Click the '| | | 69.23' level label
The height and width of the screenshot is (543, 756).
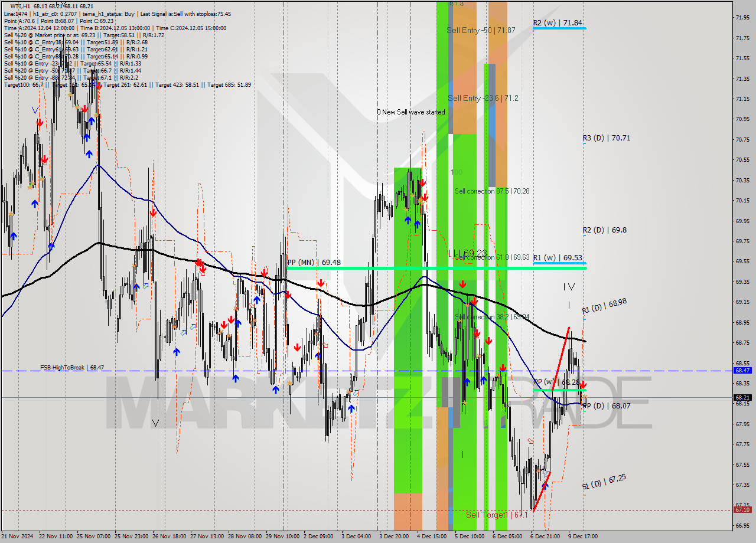pyautogui.click(x=467, y=253)
